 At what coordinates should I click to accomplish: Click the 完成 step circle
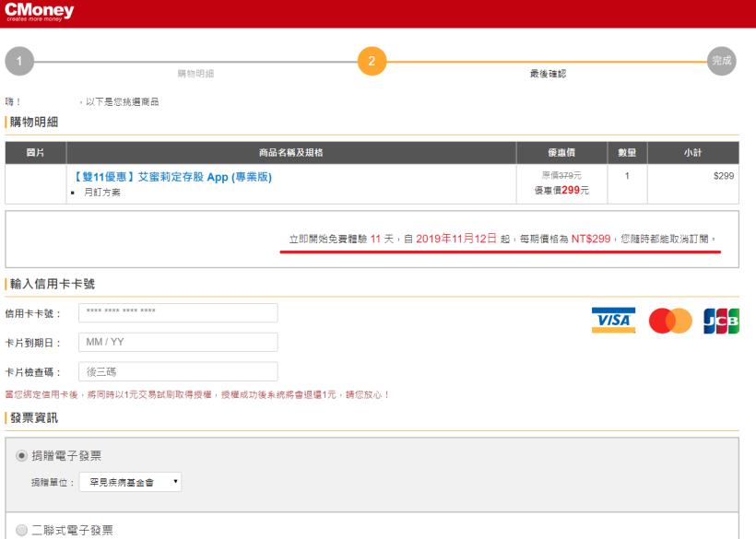click(721, 61)
